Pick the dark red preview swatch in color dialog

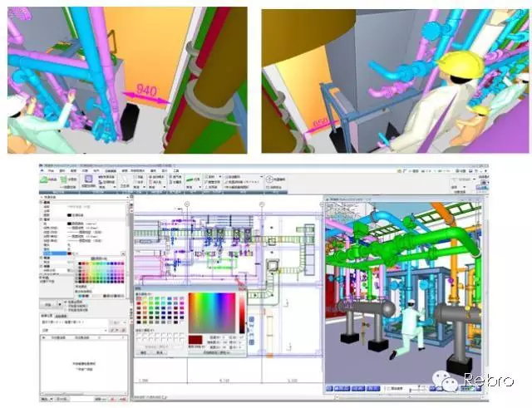pyautogui.click(x=196, y=341)
